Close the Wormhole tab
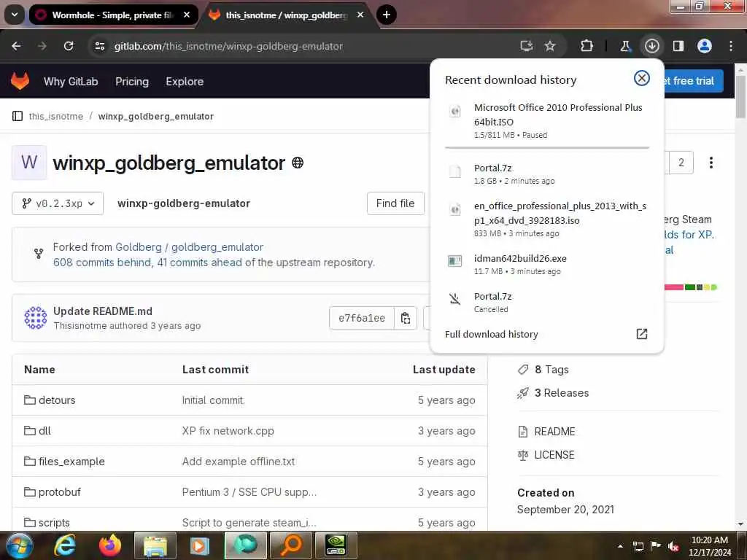Viewport: 747px width, 560px height. point(187,15)
